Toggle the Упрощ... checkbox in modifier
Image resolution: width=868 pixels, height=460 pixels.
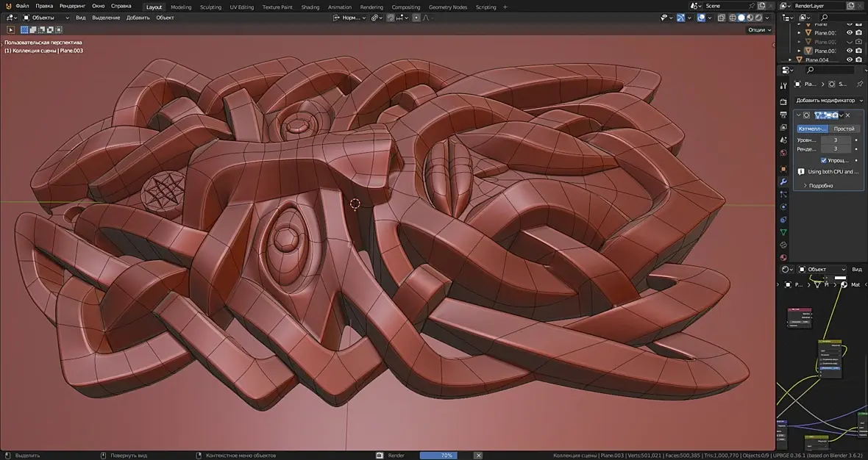824,160
